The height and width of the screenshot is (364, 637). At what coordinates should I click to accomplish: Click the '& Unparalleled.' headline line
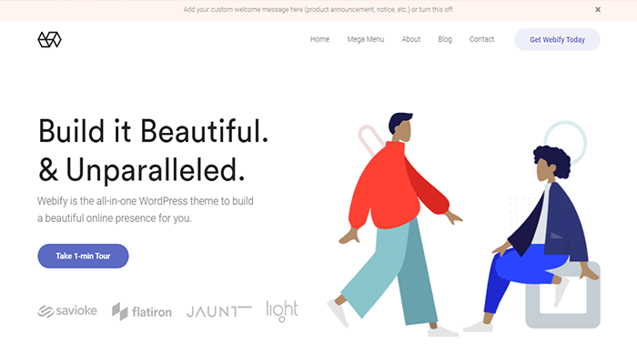coord(141,169)
